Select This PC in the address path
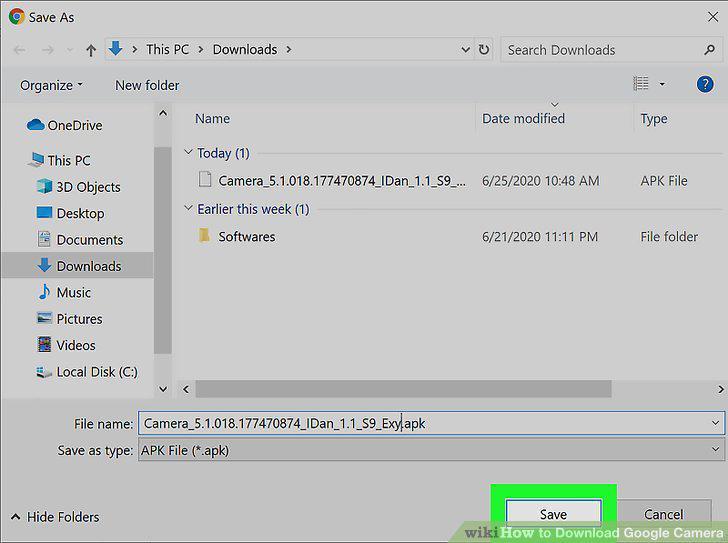Screen dimensions: 728x543 [167, 49]
